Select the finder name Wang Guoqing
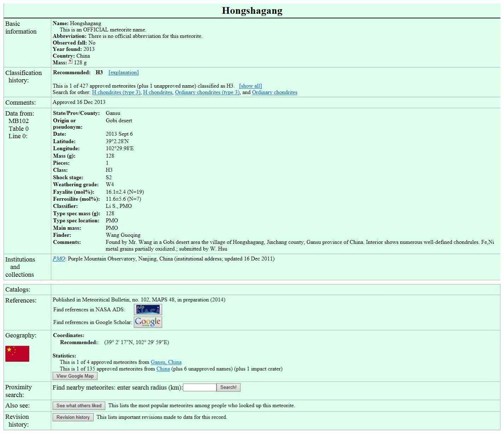 (x=123, y=235)
